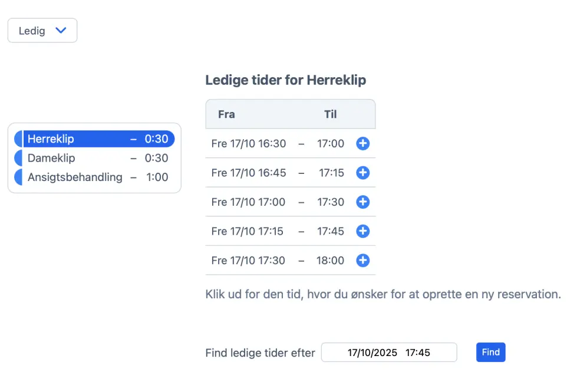Select the highlighted Herreklip service entry

click(88, 139)
